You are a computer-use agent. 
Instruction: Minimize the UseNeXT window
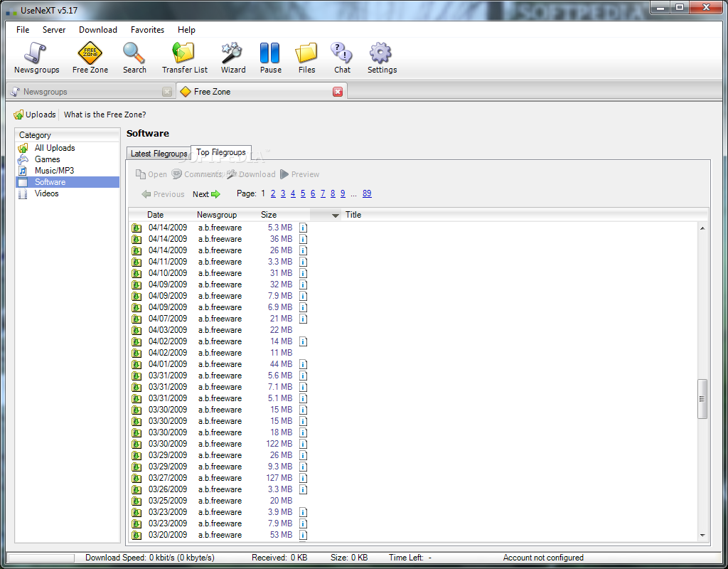tap(660, 7)
